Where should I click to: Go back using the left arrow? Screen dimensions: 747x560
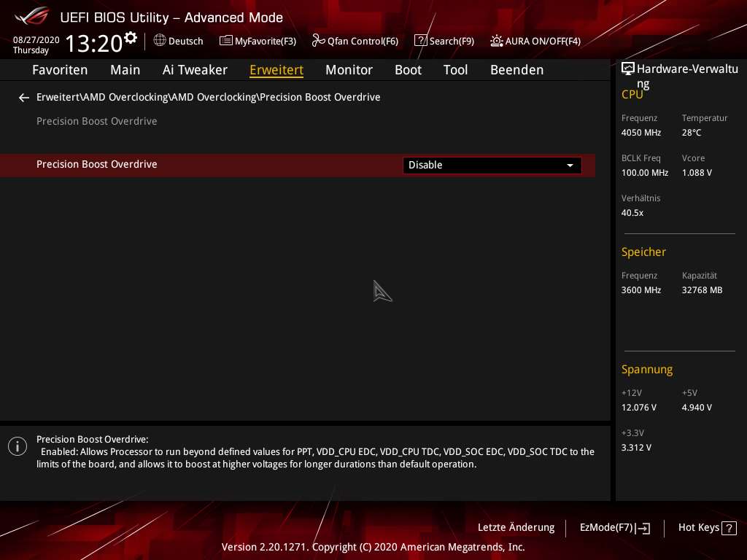coord(24,98)
